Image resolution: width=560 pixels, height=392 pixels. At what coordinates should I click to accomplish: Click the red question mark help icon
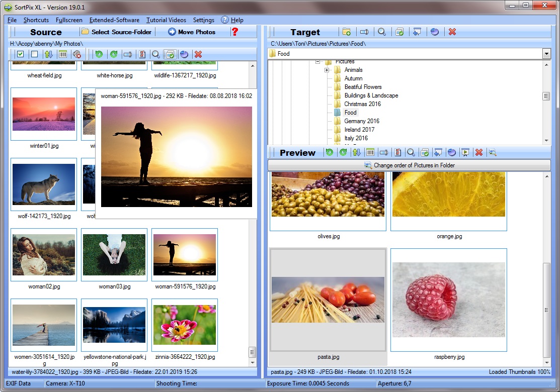[x=234, y=32]
